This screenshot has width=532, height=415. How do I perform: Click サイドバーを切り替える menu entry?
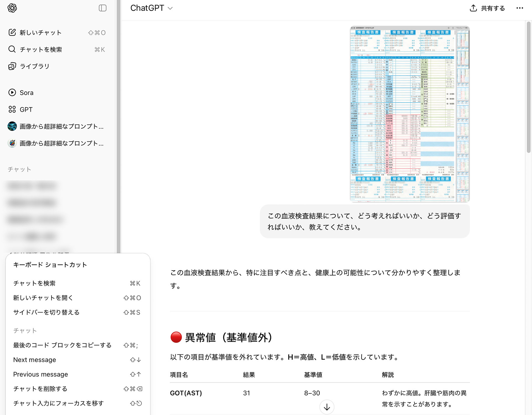tap(46, 312)
